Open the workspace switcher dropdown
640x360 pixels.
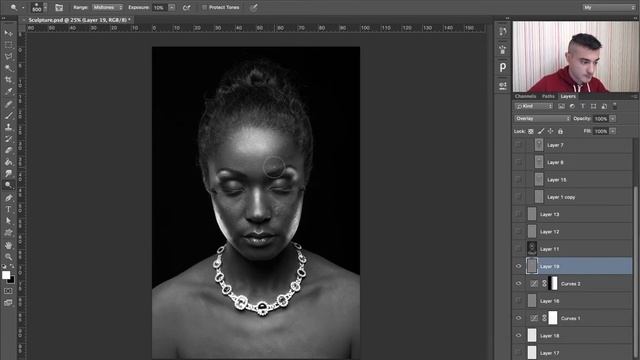tap(609, 7)
